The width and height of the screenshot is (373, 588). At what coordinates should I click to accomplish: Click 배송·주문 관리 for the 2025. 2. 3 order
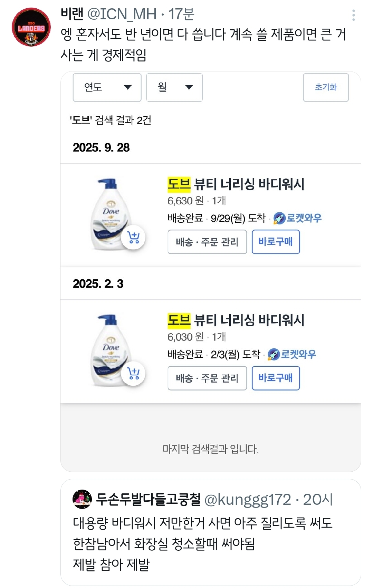pos(207,378)
